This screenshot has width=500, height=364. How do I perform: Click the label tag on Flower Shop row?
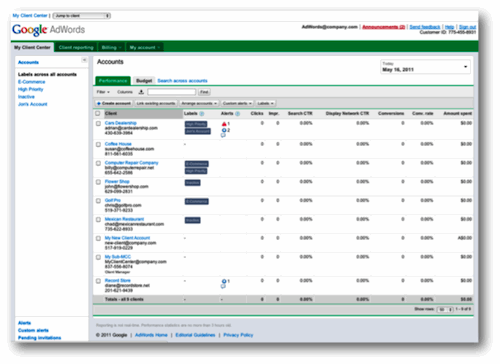[x=193, y=183]
